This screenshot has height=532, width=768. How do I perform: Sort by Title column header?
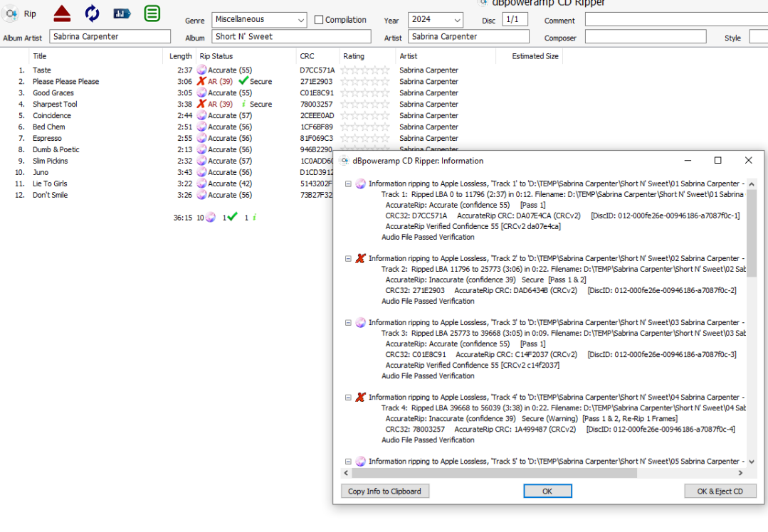[x=95, y=56]
